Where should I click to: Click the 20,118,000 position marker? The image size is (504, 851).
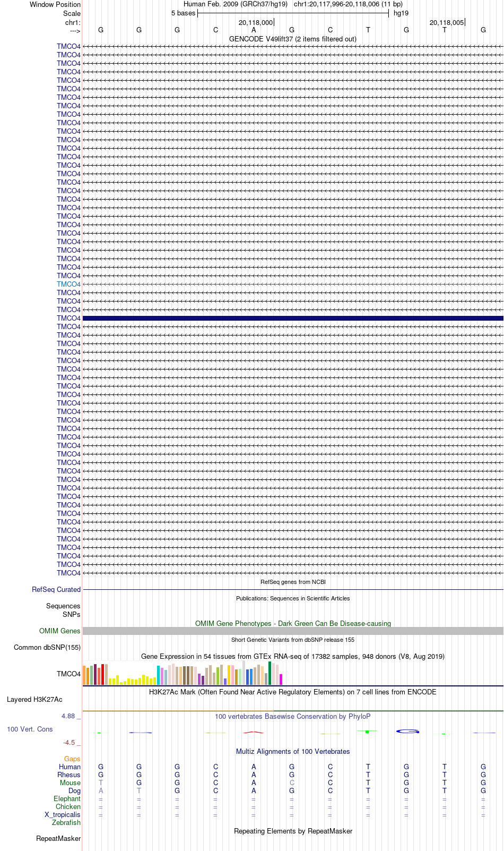pyautogui.click(x=255, y=22)
